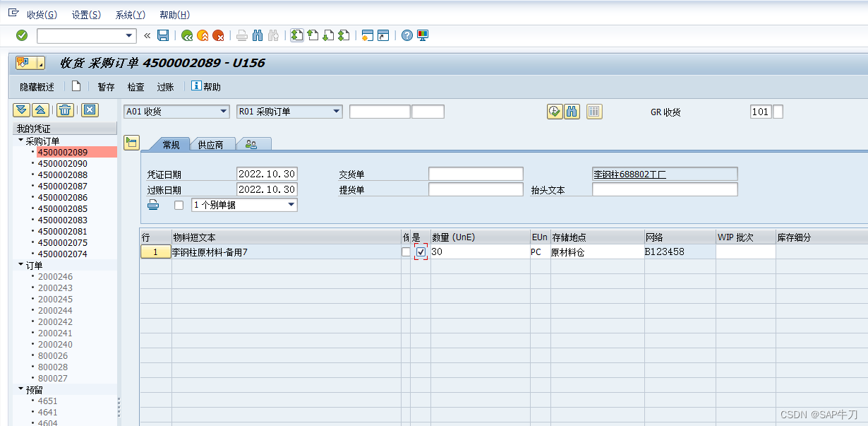Collapse all nodes icon in overview panel
This screenshot has width=868, height=426.
(x=40, y=110)
